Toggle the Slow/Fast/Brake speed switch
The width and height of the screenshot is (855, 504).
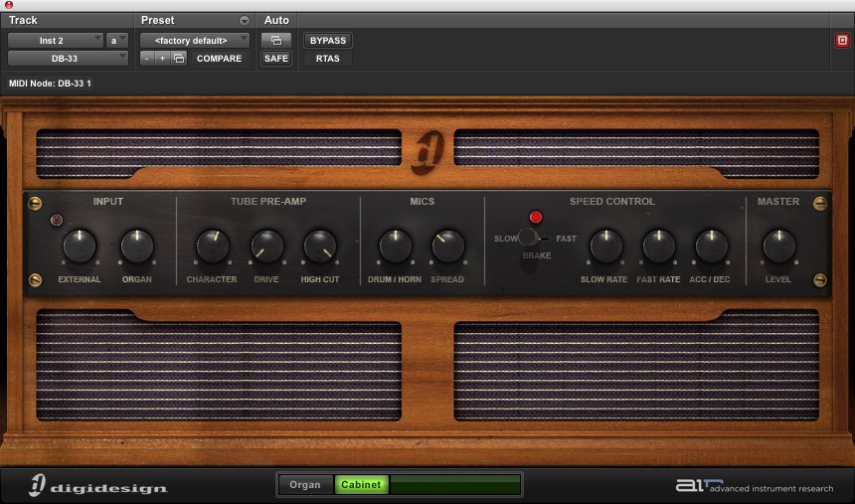coord(533,238)
